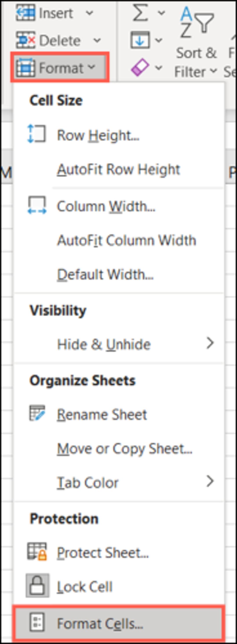Screen dimensions: 237x644
Task: Click the Fill down arrow icon
Action: [140, 40]
